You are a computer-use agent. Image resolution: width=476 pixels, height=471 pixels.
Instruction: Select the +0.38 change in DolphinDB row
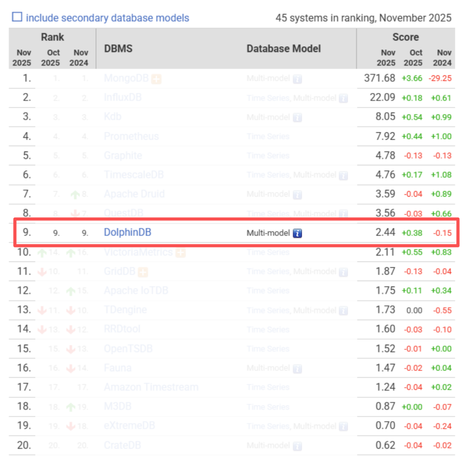point(412,233)
